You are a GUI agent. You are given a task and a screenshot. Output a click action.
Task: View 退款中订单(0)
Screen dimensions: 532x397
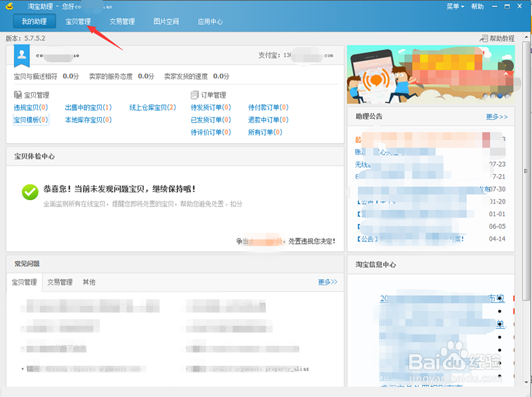click(269, 120)
